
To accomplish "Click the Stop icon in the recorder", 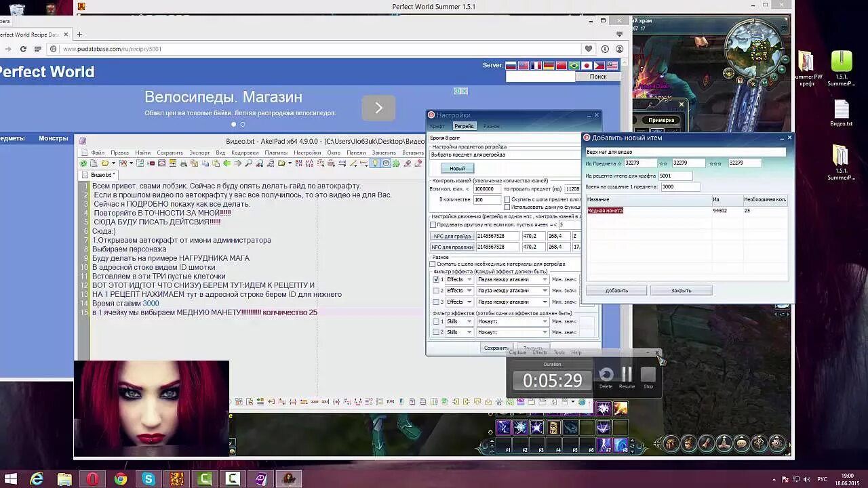I will click(x=648, y=374).
